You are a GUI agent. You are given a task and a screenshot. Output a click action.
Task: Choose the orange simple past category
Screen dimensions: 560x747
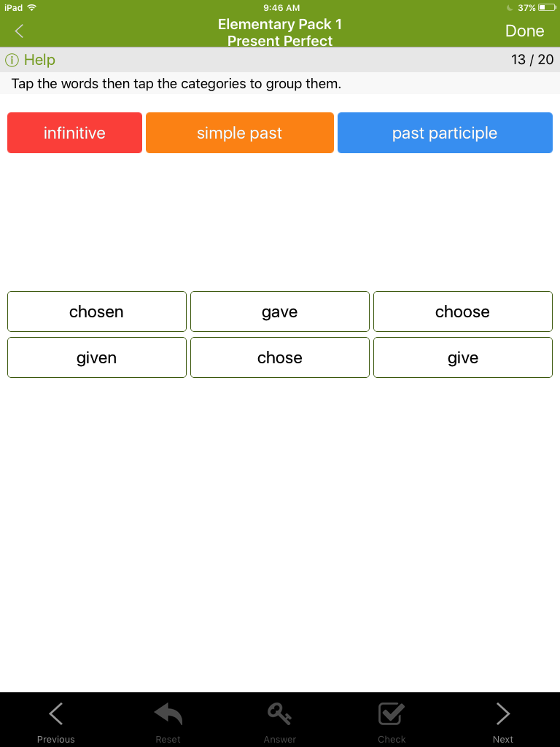[240, 133]
